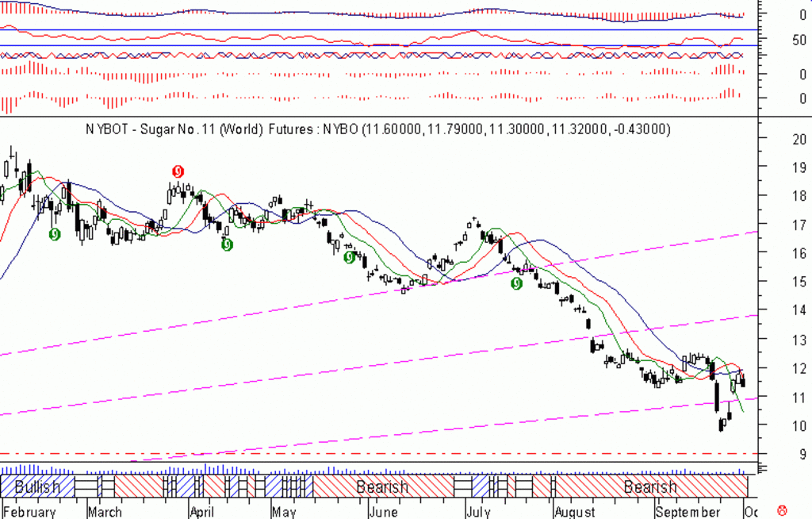Screen dimensions: 812x519
Task: Select the September month label
Action: [688, 512]
